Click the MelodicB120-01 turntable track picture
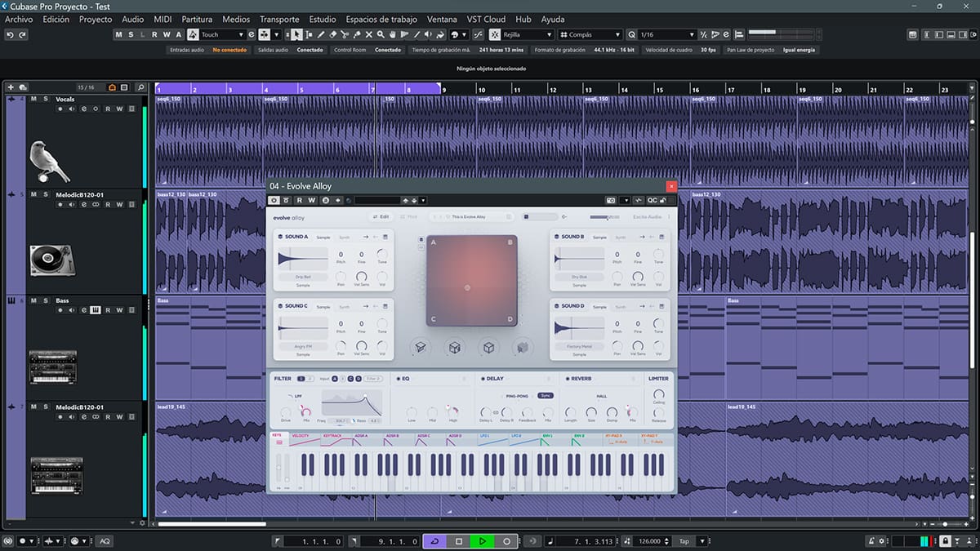 (52, 260)
